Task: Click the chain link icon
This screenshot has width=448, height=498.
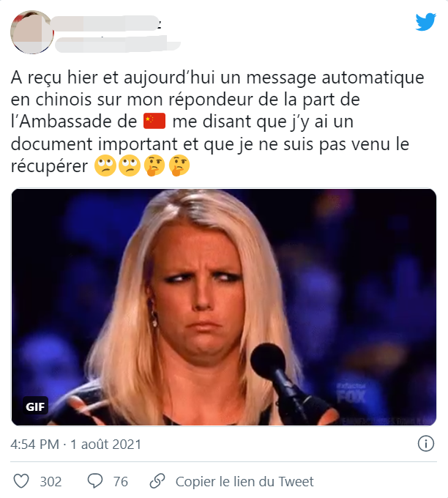Action: (x=157, y=481)
